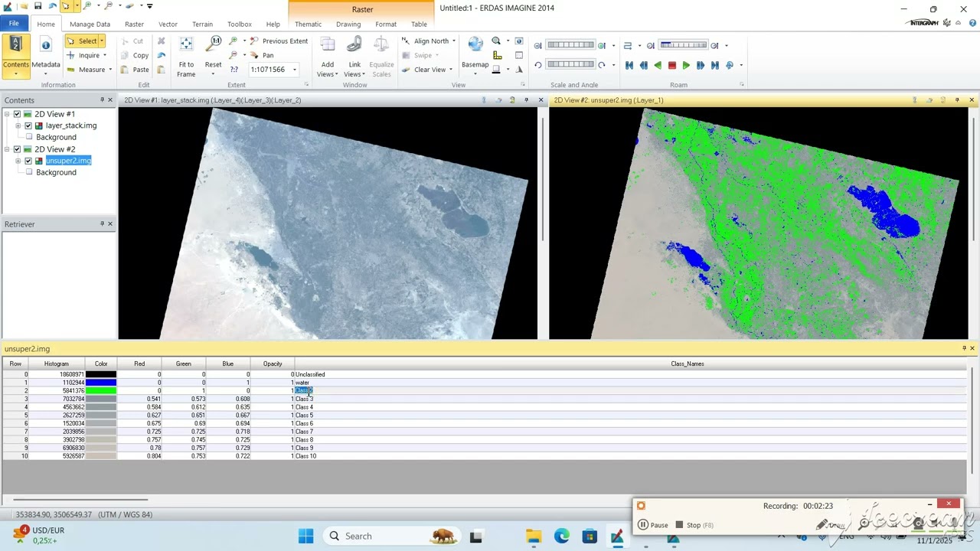This screenshot has width=980, height=551.
Task: Jump to roam start
Action: click(629, 66)
